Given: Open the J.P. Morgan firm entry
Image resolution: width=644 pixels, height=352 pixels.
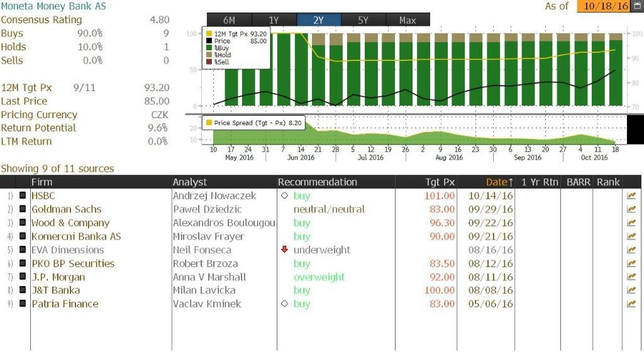Looking at the screenshot, I should 58,277.
